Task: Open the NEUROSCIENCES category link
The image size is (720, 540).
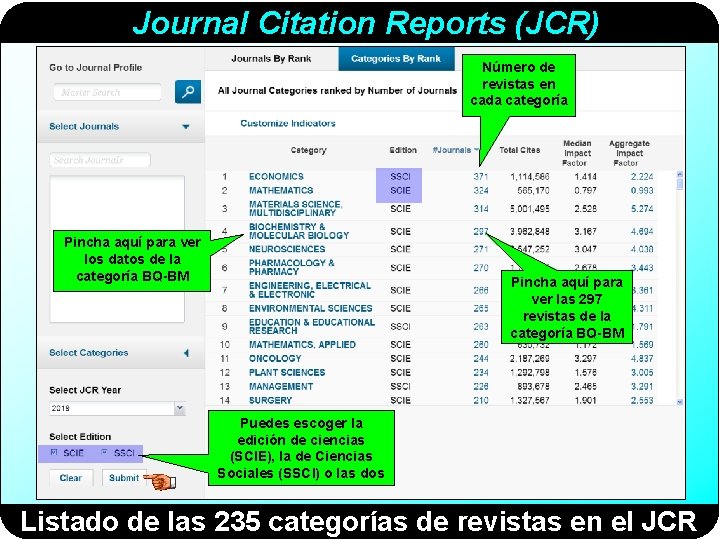Action: [x=287, y=249]
